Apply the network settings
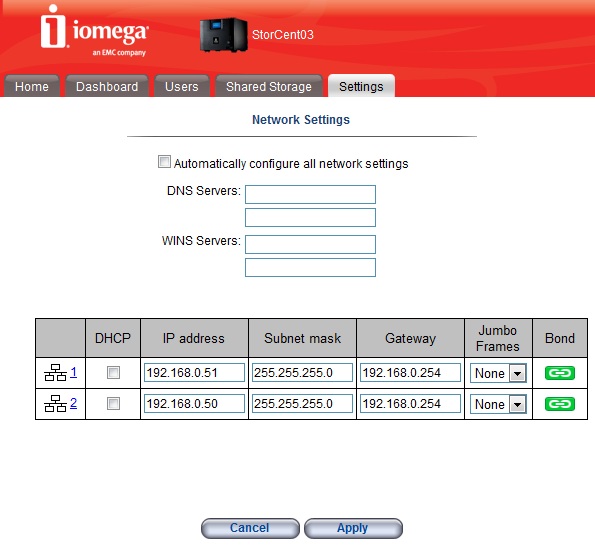 353,528
